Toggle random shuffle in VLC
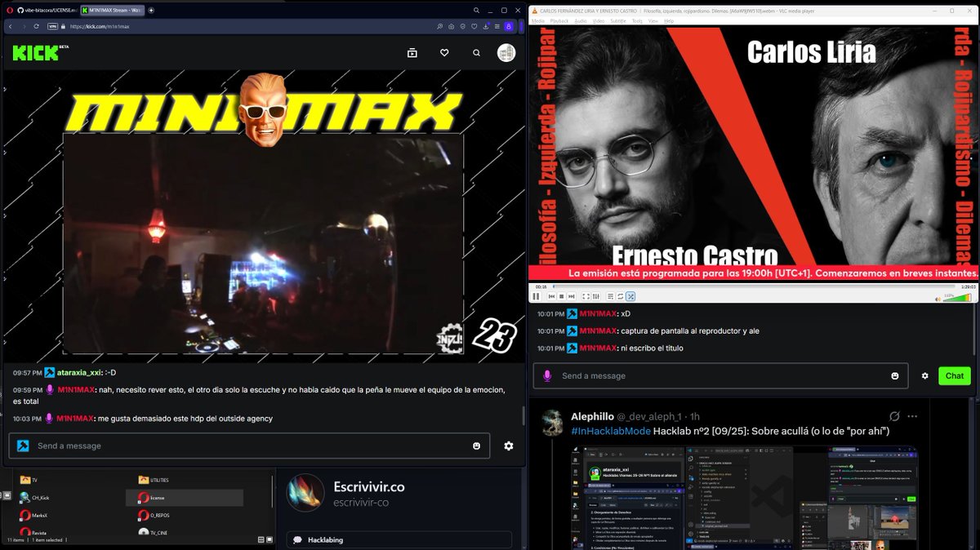 630,296
